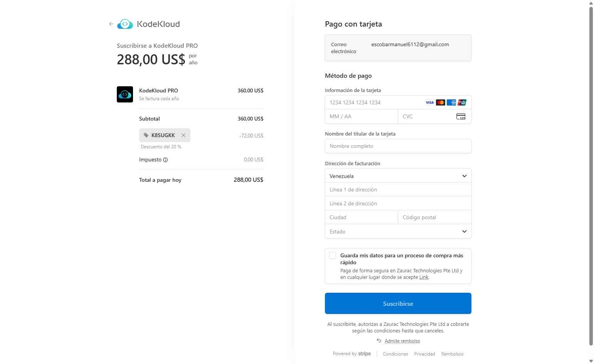This screenshot has height=364, width=594.
Task: Click the Suscribirse button
Action: 398,304
